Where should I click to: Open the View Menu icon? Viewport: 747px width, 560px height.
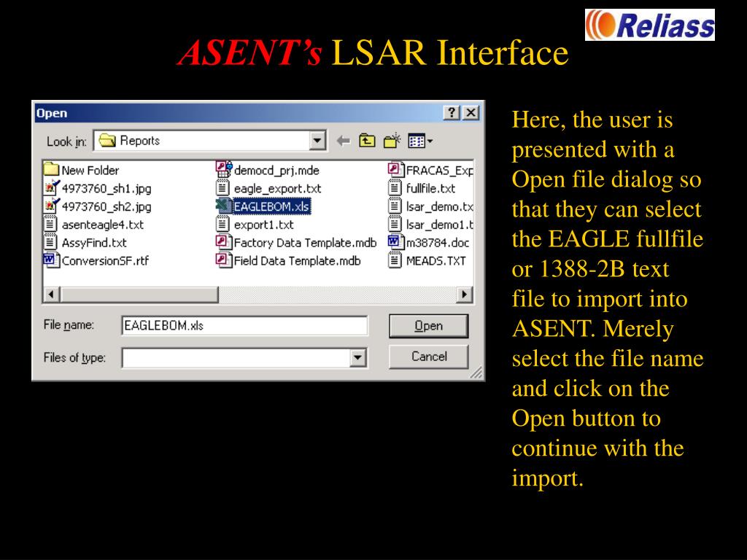coord(419,141)
